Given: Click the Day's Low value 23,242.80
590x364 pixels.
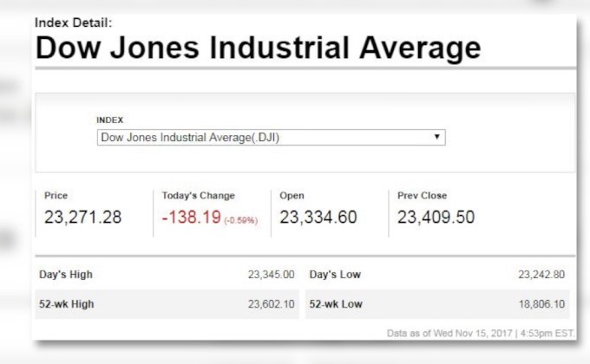Looking at the screenshot, I should (541, 275).
